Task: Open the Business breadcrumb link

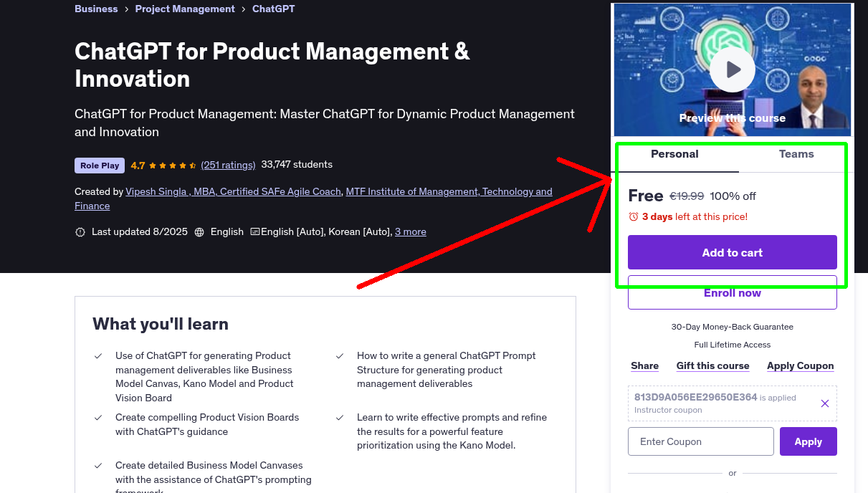Action: click(x=96, y=9)
